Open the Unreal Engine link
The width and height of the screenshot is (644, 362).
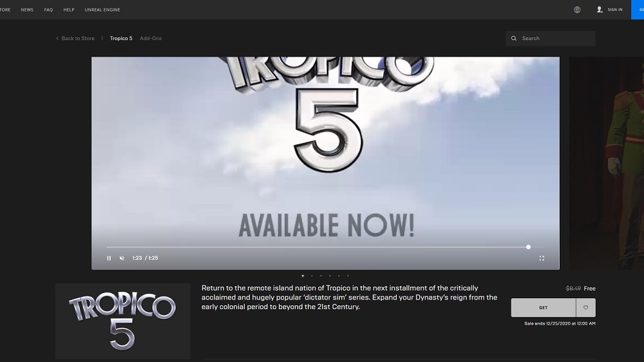pos(102,10)
